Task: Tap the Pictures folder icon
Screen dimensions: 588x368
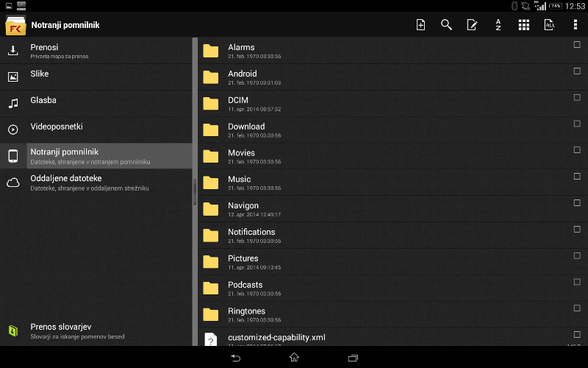Action: point(211,262)
